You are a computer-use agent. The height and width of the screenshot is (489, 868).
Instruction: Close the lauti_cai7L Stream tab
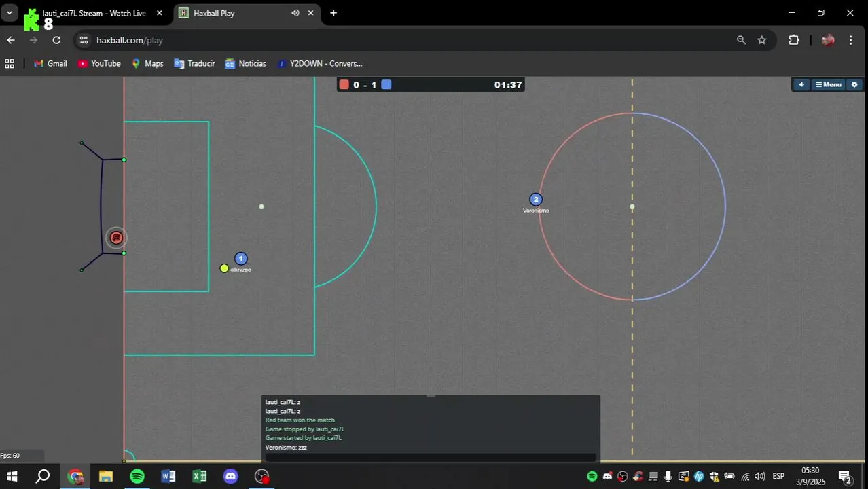(159, 13)
